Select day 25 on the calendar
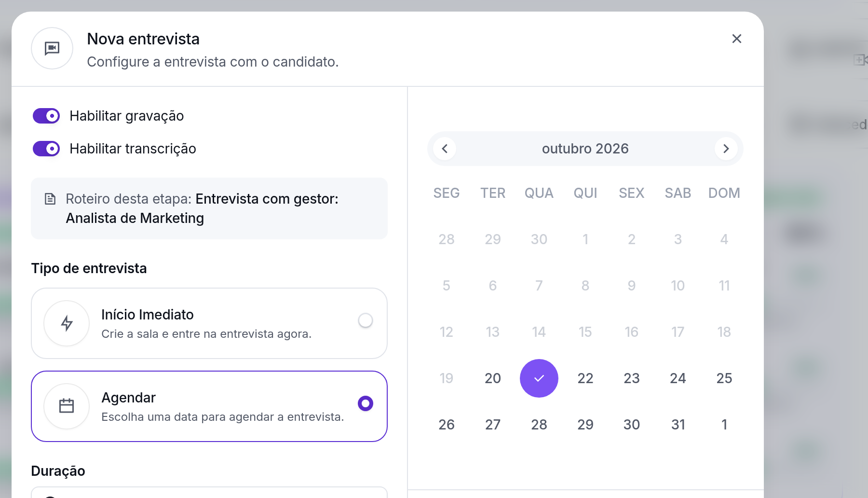The image size is (868, 498). (724, 378)
